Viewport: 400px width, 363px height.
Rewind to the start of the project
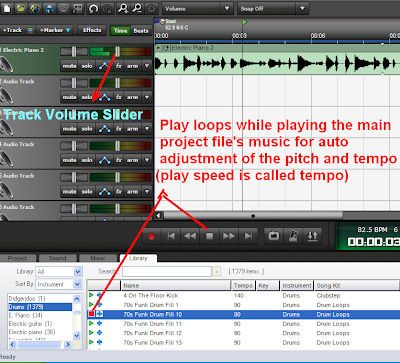(171, 236)
